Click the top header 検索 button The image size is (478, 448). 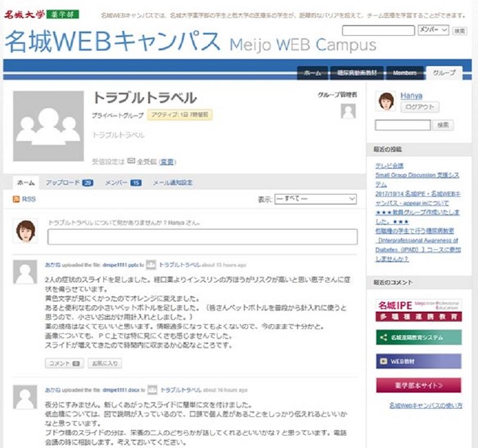[459, 30]
